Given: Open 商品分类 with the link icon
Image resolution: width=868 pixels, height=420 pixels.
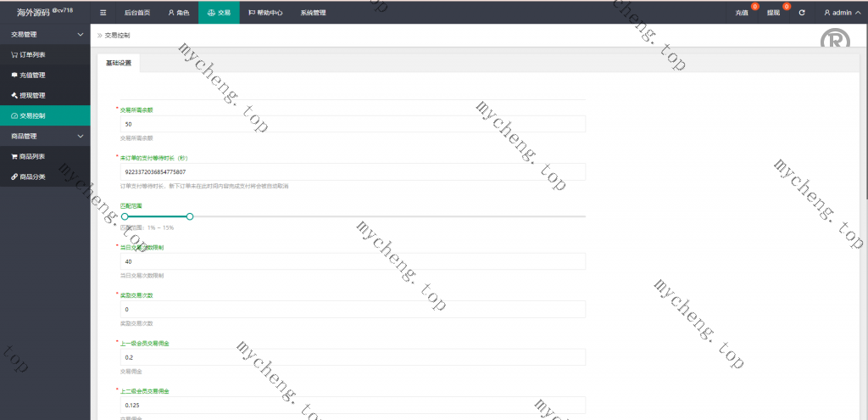Looking at the screenshot, I should [32, 176].
